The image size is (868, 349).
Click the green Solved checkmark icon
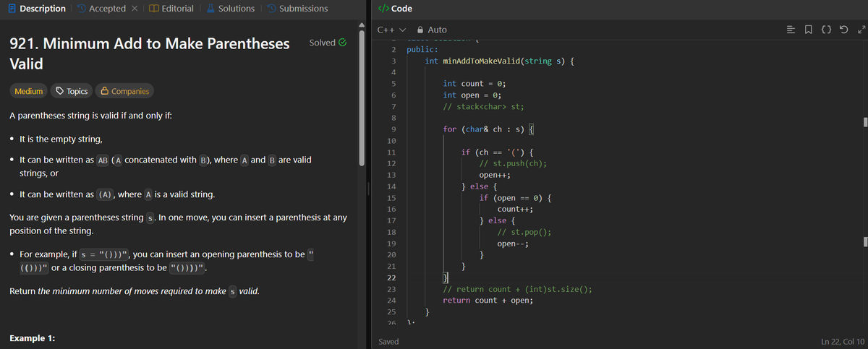click(x=343, y=43)
